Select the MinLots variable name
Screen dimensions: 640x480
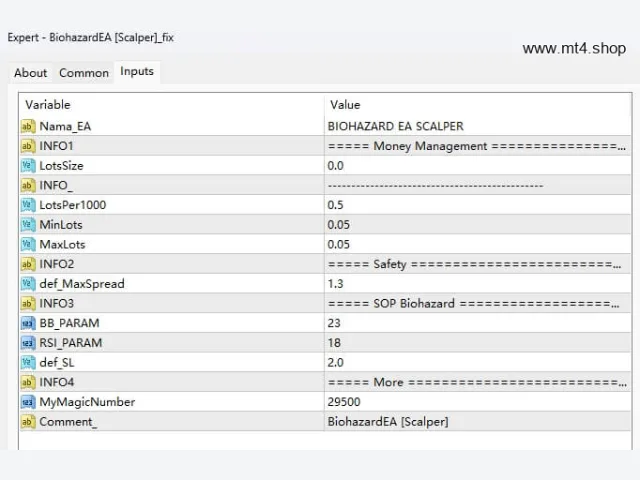click(61, 224)
